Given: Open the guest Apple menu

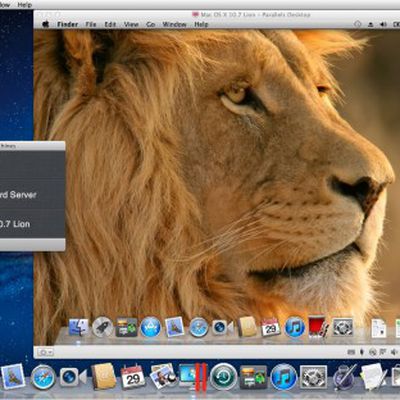Looking at the screenshot, I should click(46, 24).
